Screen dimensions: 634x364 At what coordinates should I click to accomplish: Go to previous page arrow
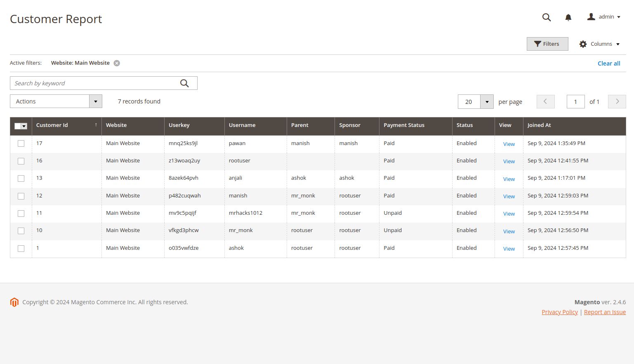pyautogui.click(x=545, y=101)
